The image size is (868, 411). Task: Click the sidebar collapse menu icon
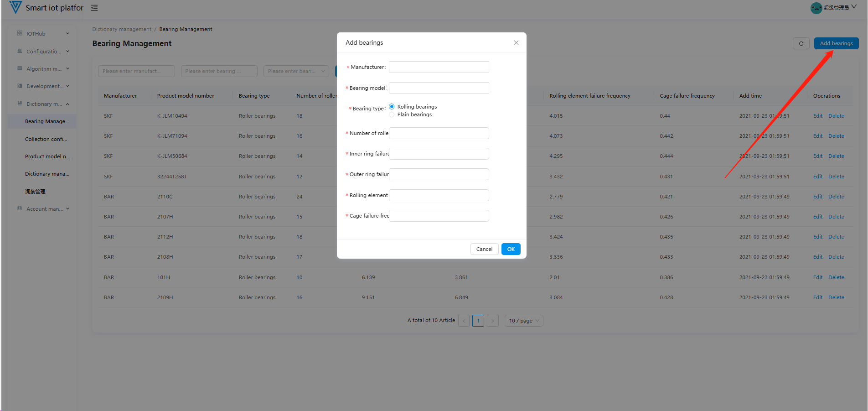click(94, 8)
